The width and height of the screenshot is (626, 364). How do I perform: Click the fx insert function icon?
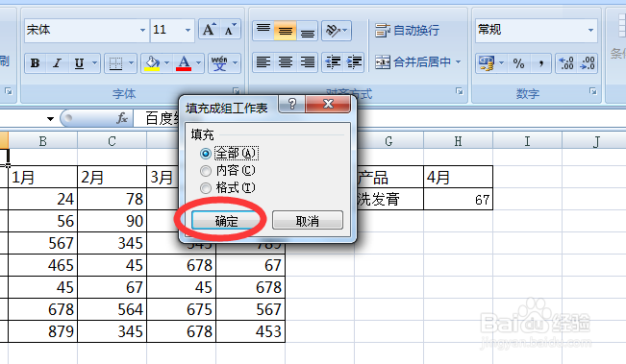point(122,118)
